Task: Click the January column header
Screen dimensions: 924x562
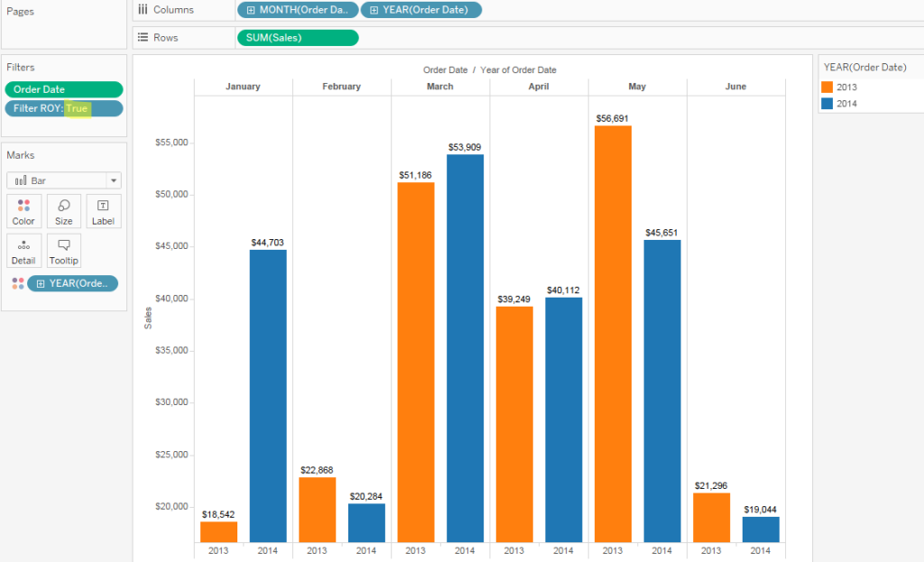Action: [243, 87]
